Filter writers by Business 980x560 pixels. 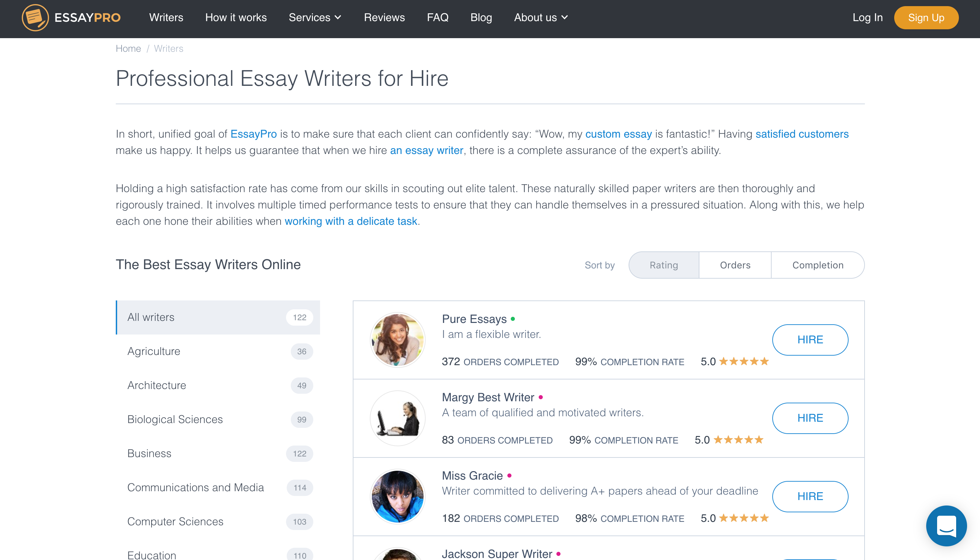(218, 453)
